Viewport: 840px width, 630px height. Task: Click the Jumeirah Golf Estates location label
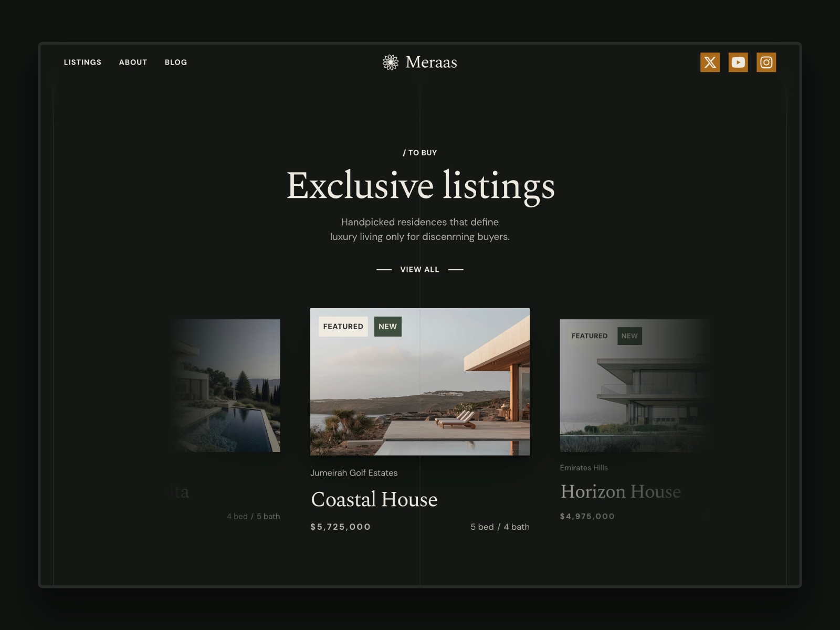coord(354,472)
